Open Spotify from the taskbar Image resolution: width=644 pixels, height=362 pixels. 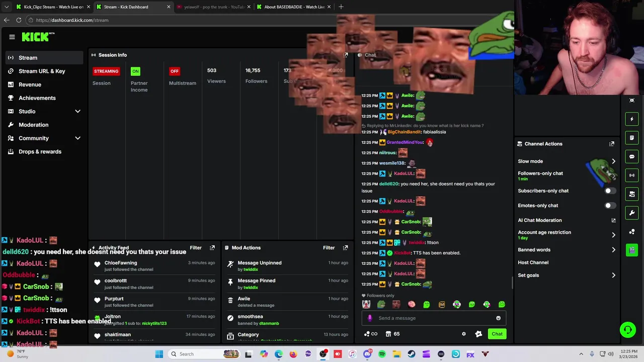[x=382, y=354]
